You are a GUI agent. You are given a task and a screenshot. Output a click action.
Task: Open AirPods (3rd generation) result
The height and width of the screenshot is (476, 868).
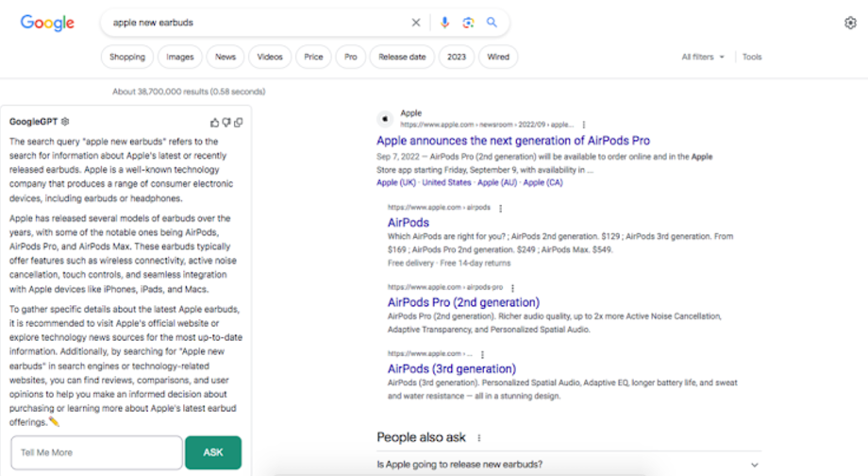coord(452,369)
